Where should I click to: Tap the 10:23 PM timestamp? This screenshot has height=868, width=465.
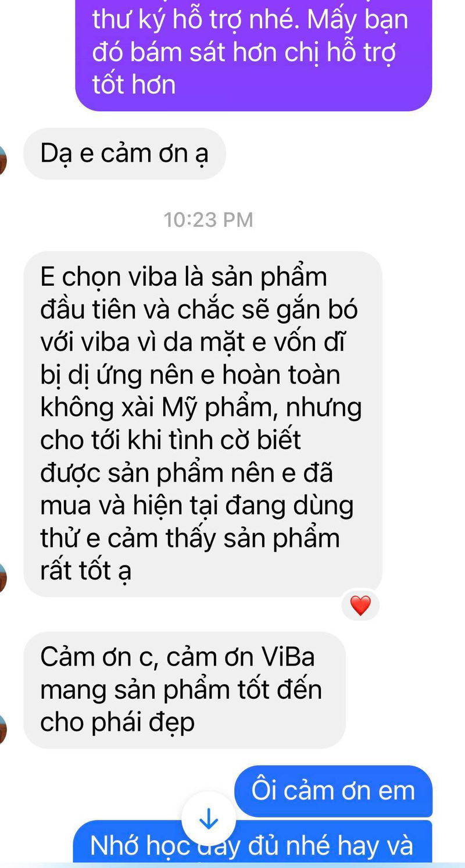pos(209,220)
